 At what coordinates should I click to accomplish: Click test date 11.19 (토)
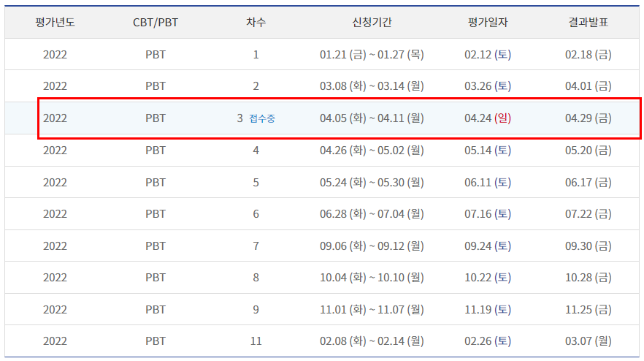pyautogui.click(x=488, y=310)
